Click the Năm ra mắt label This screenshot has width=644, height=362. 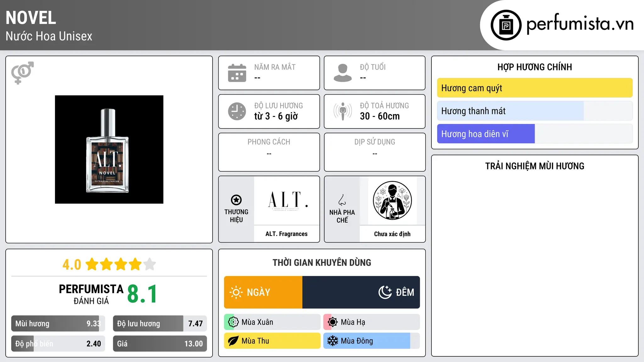coord(275,67)
